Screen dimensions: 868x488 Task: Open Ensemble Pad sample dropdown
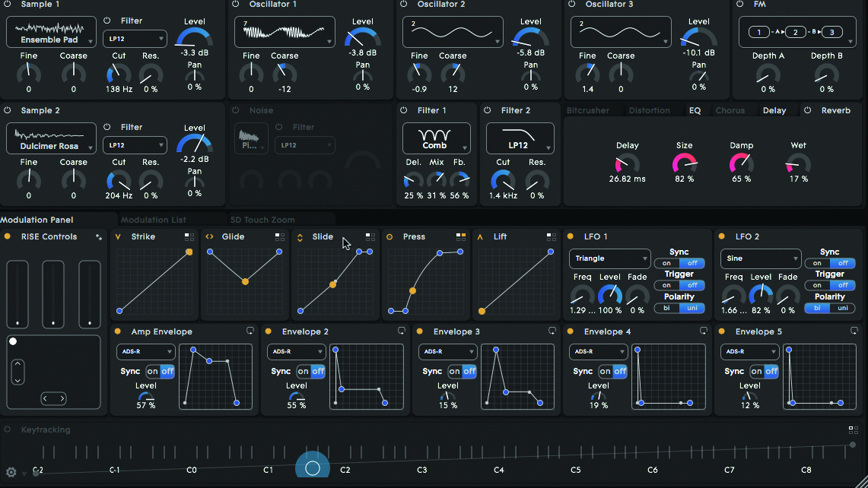point(51,32)
